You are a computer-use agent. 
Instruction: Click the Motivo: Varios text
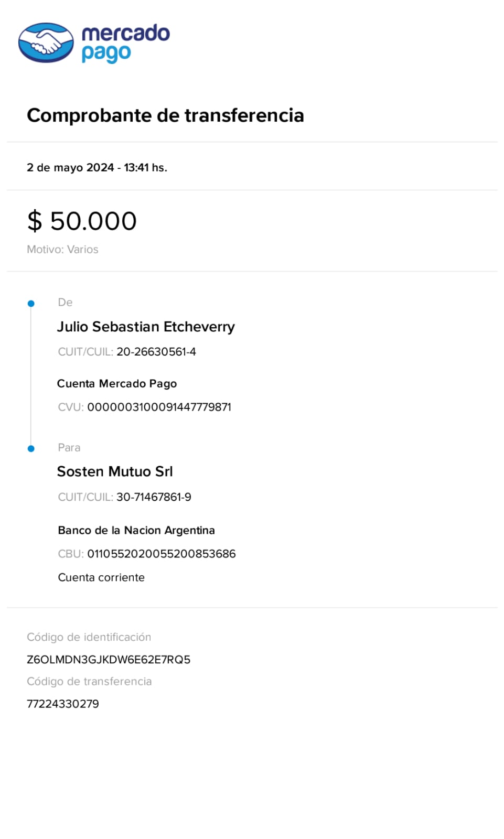coord(62,250)
